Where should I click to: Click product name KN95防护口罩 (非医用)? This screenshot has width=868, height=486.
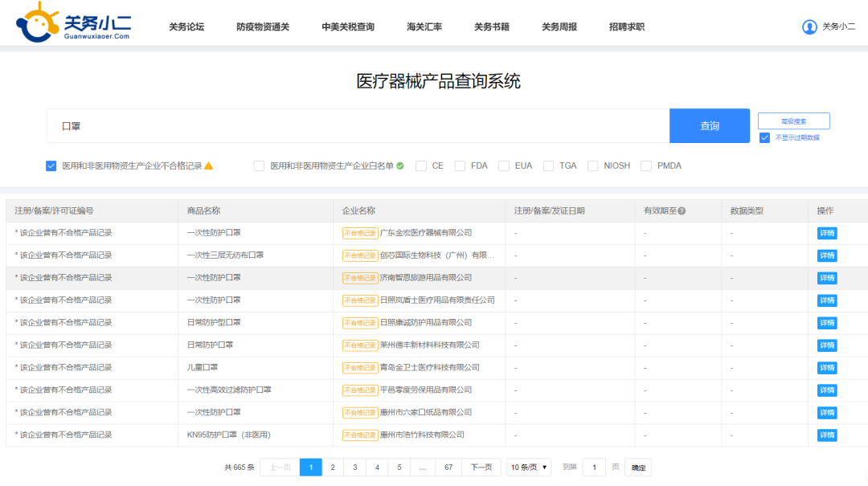pos(228,435)
